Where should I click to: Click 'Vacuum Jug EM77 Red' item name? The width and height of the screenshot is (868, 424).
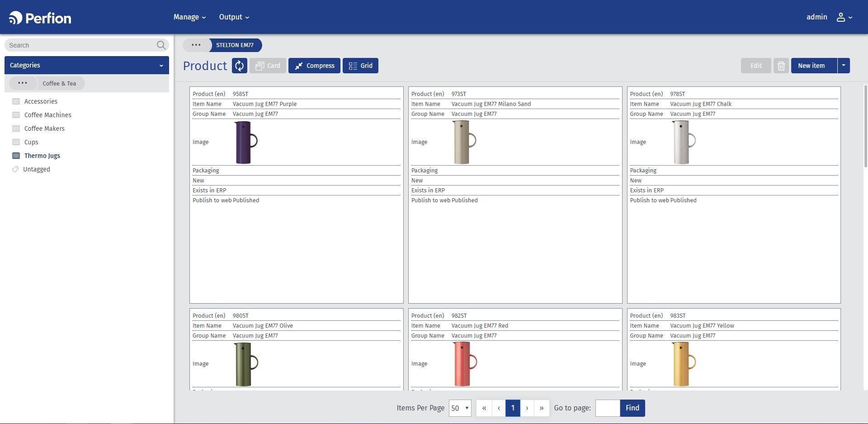(480, 326)
